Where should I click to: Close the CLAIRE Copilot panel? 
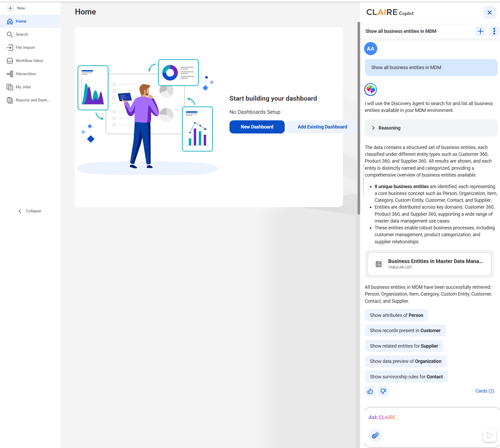[x=489, y=13]
